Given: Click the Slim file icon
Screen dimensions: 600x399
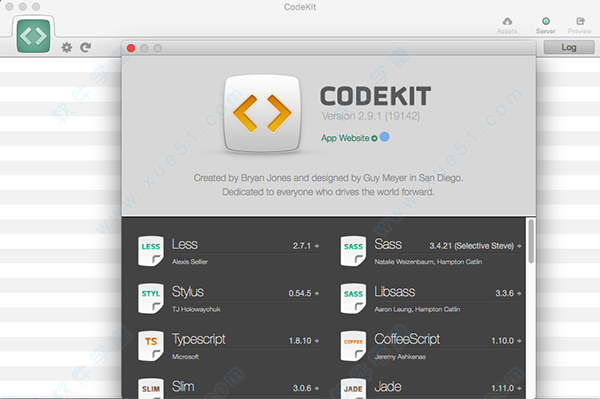Looking at the screenshot, I should [x=150, y=388].
